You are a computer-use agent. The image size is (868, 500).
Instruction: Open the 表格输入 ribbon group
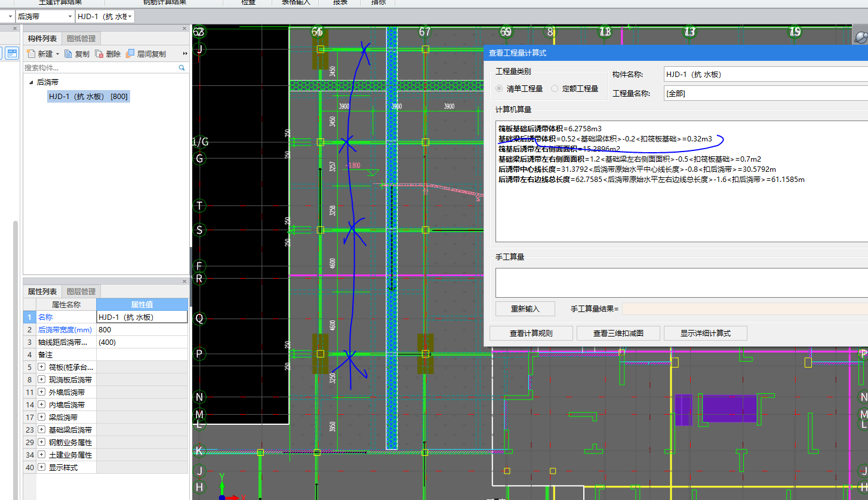click(296, 2)
